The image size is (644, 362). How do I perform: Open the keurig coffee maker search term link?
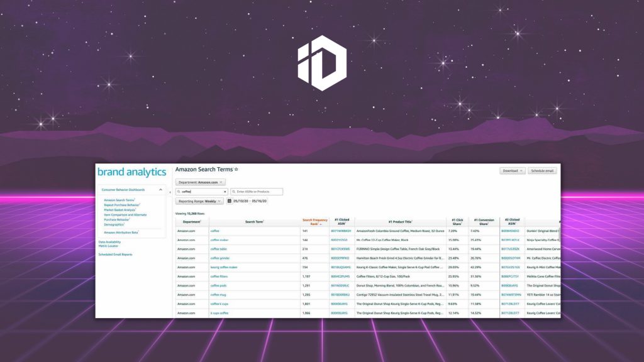coord(224,267)
